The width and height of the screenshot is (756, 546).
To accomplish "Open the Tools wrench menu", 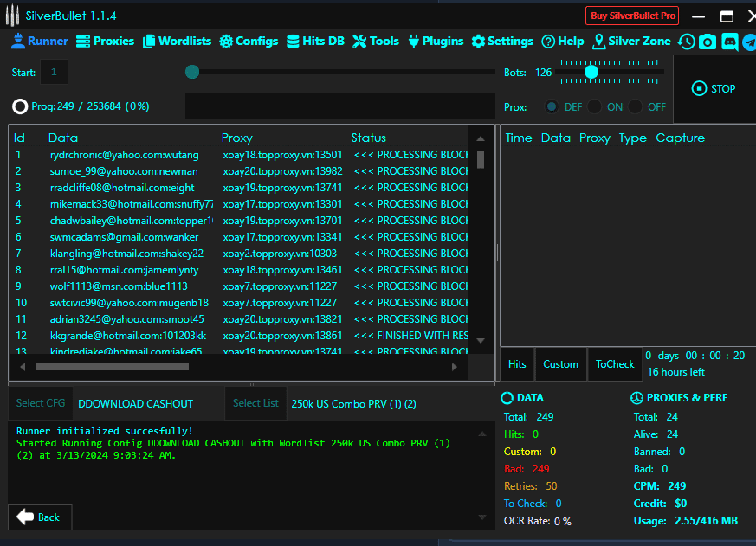I will point(376,41).
